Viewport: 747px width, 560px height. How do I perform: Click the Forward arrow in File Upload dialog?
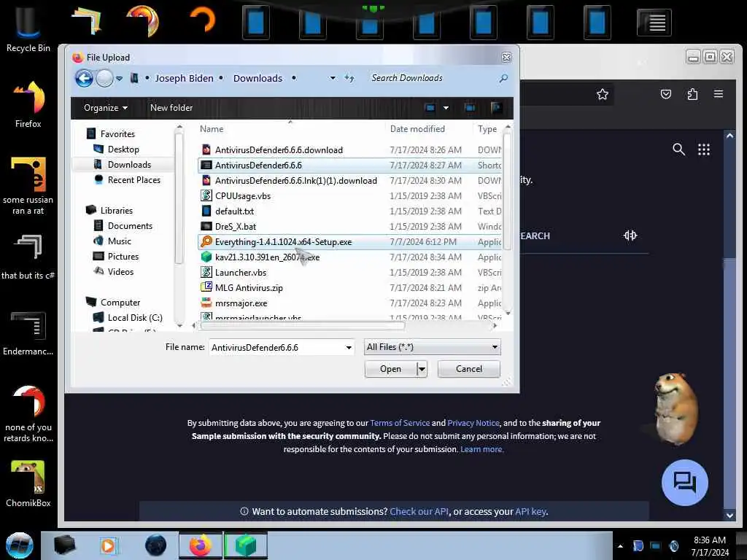(104, 78)
